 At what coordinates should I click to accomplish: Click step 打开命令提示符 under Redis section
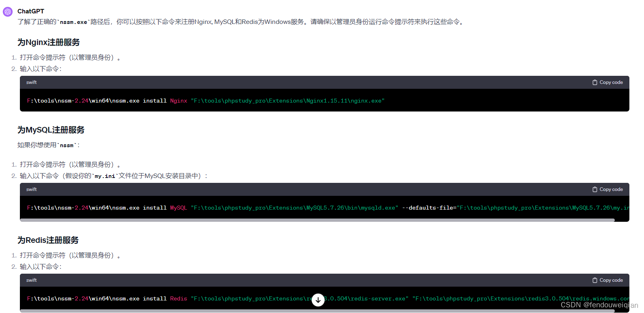70,255
